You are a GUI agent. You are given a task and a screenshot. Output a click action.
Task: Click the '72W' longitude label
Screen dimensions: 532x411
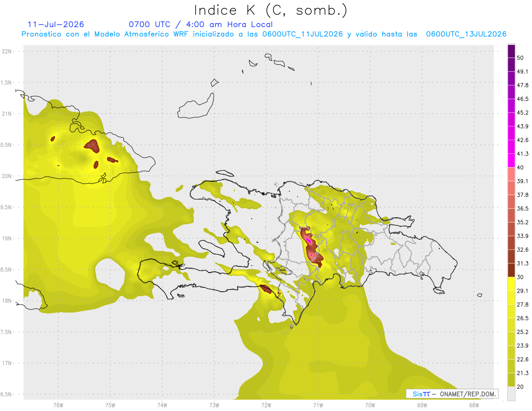tap(266, 405)
